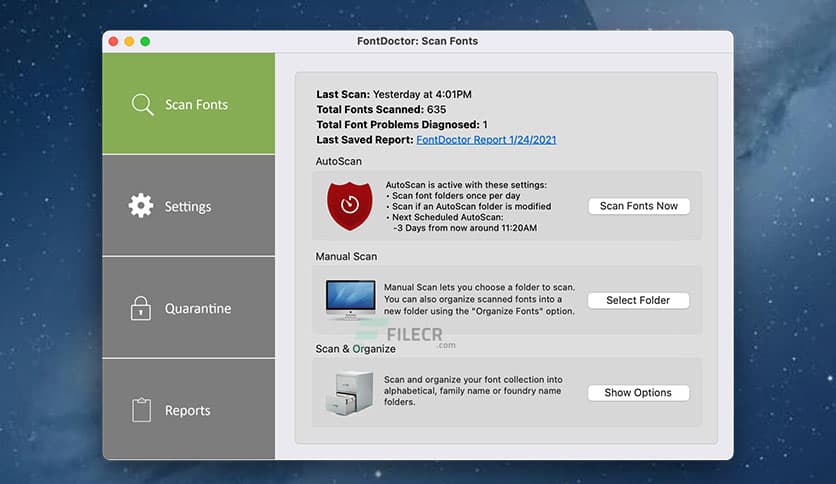Click the iMac icon in Manual Scan
The height and width of the screenshot is (484, 836).
(x=350, y=300)
